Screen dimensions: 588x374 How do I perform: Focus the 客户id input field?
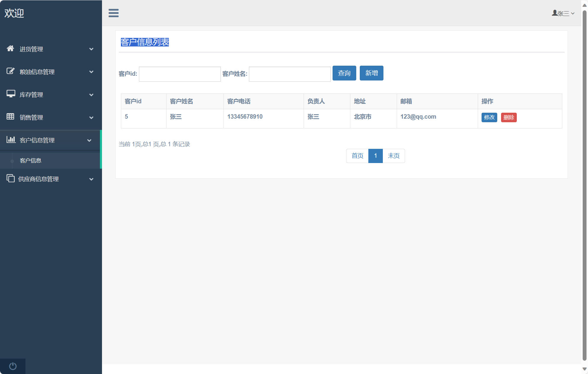coord(180,74)
